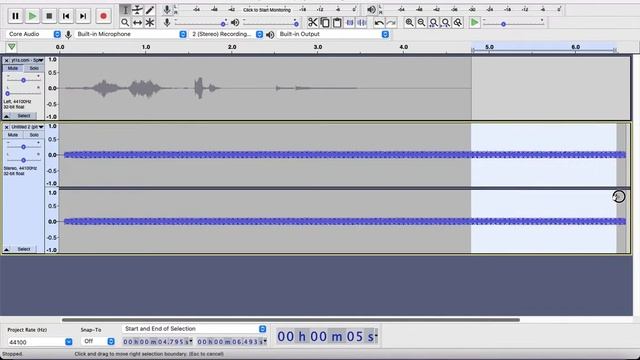Zoom in on the timeline
640x360 pixels.
[409, 22]
